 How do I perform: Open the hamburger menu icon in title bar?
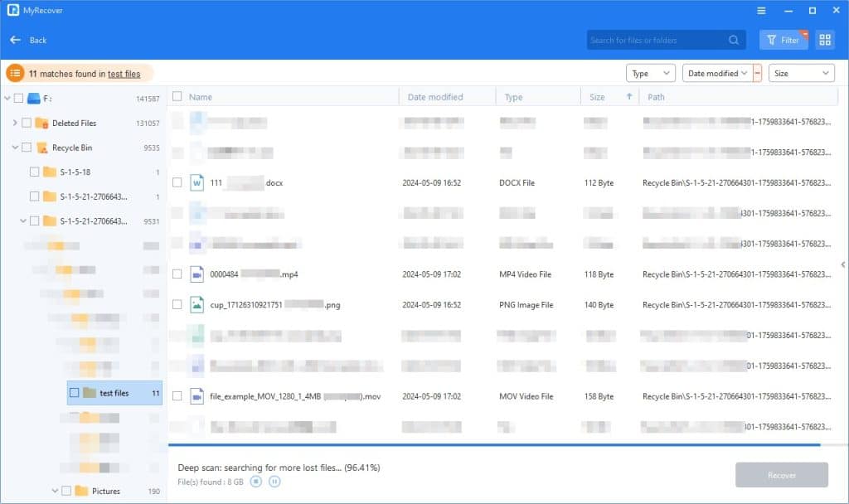[761, 11]
